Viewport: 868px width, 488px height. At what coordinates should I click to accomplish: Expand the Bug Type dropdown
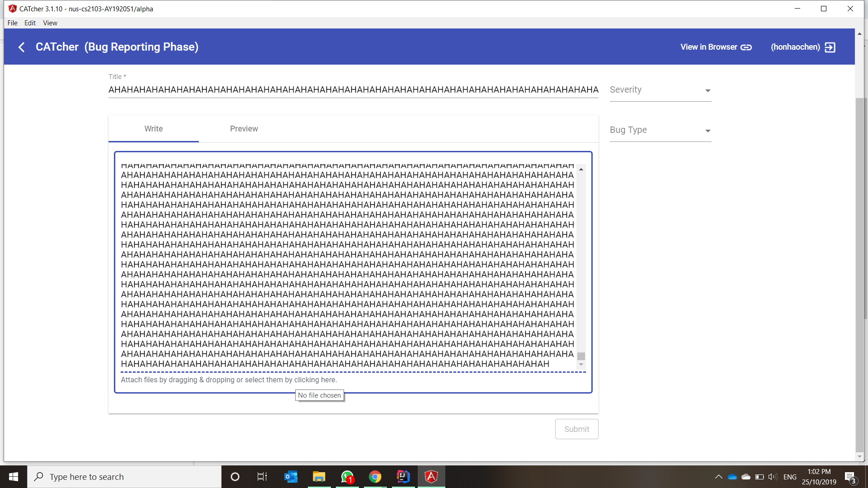(x=660, y=130)
